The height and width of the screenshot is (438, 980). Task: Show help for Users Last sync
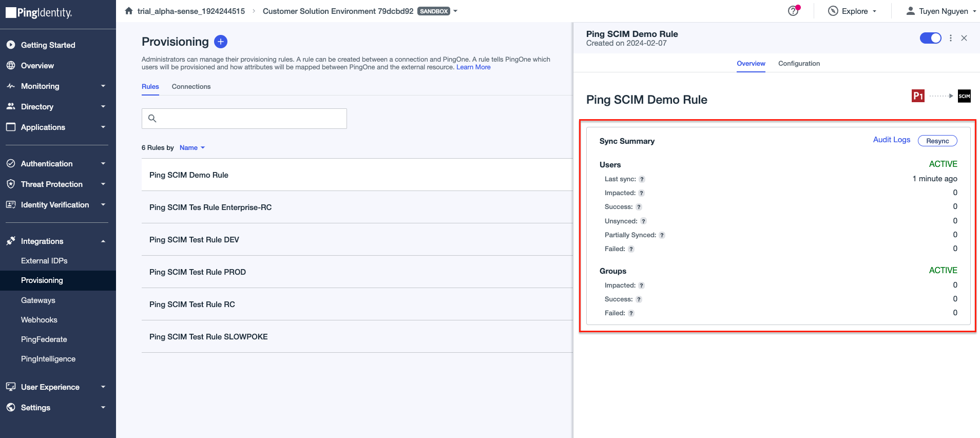coord(642,179)
